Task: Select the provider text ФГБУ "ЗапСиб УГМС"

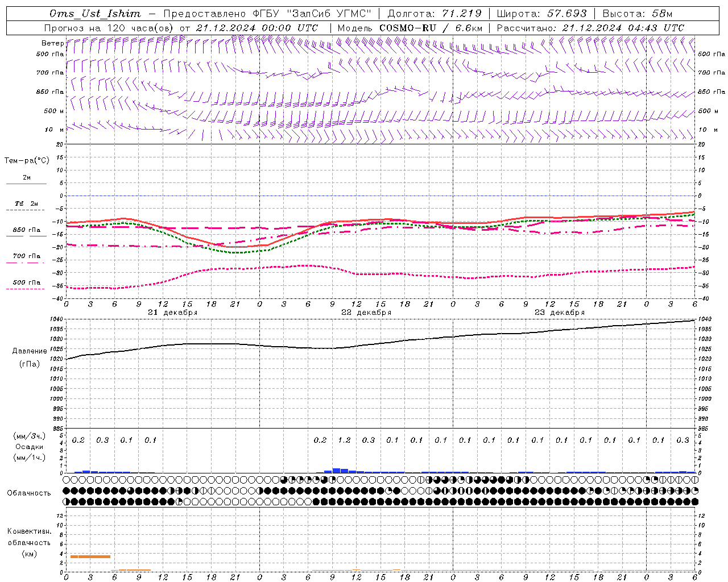Action: 311,14
